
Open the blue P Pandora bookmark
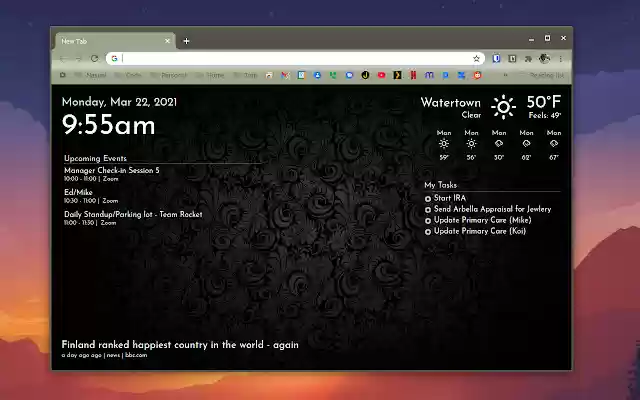point(445,75)
